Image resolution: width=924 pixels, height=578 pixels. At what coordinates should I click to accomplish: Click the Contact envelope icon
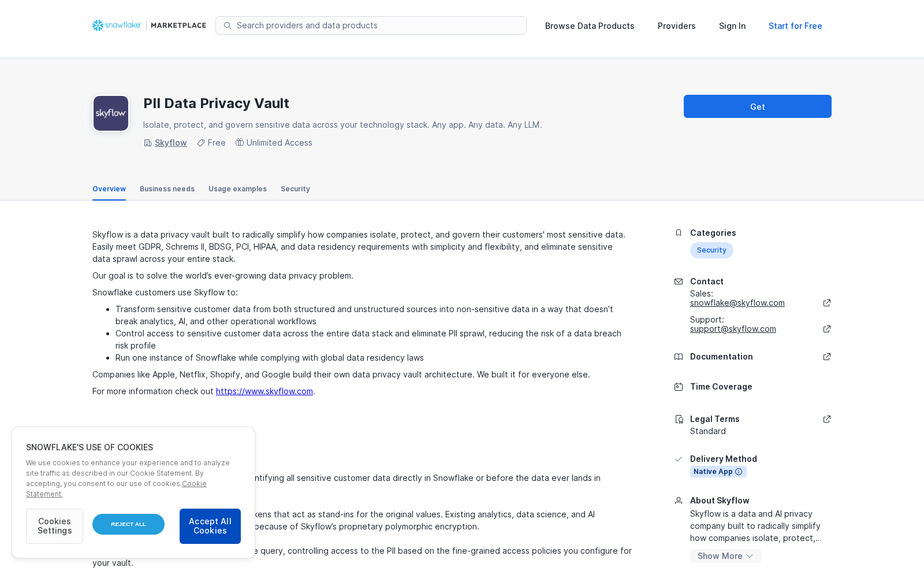pyautogui.click(x=679, y=281)
